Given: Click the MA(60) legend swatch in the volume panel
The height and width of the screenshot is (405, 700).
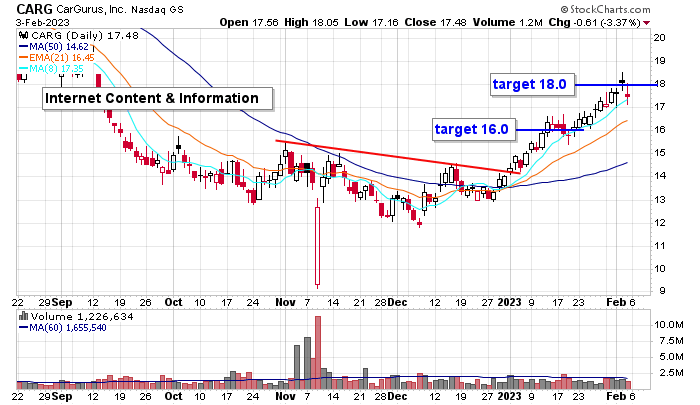Looking at the screenshot, I should point(24,328).
